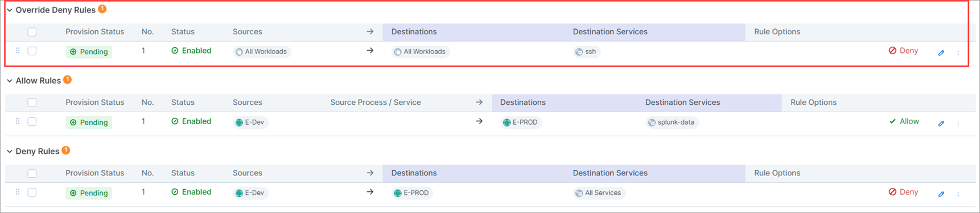Click pencil icon on Allow rule row
Viewport: 980px width, 213px height.
click(941, 123)
